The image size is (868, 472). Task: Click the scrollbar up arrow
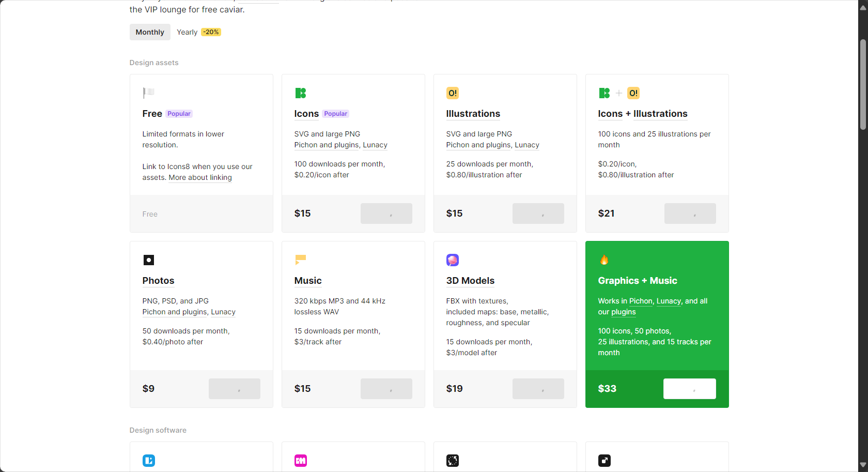point(863,8)
